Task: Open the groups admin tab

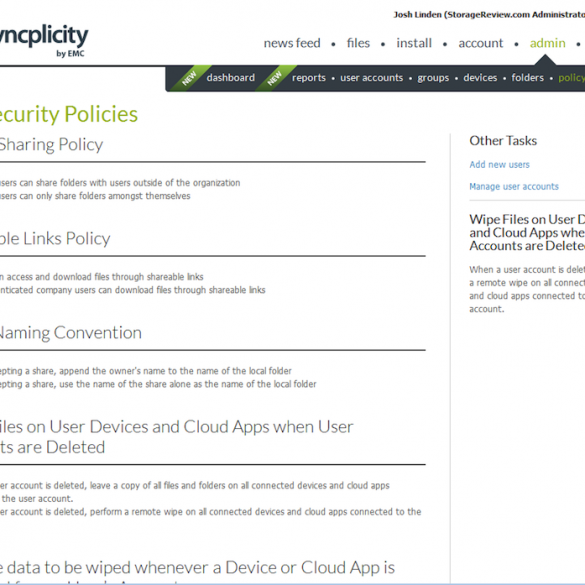Action: pyautogui.click(x=433, y=78)
